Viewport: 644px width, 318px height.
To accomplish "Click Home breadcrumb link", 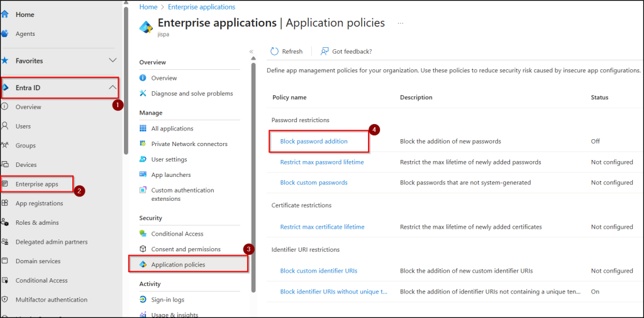I will coord(148,7).
